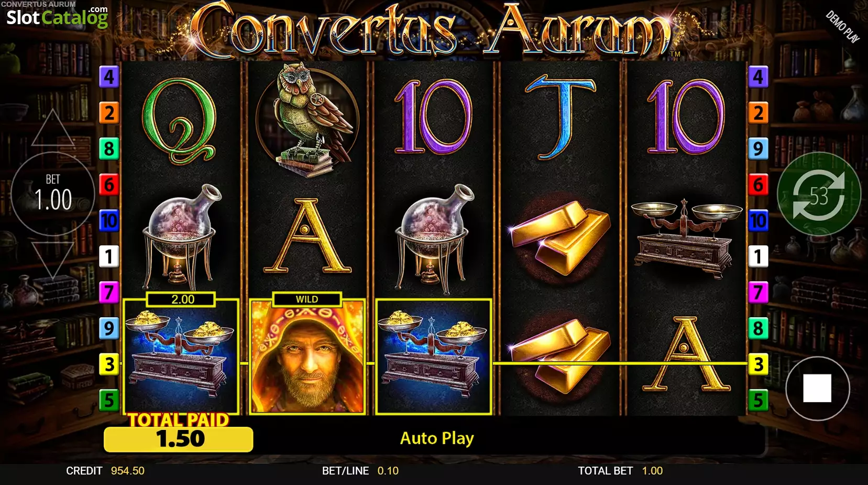Click the blue J symbol on reel four
Viewport: 868px width, 485px height.
tap(560, 117)
